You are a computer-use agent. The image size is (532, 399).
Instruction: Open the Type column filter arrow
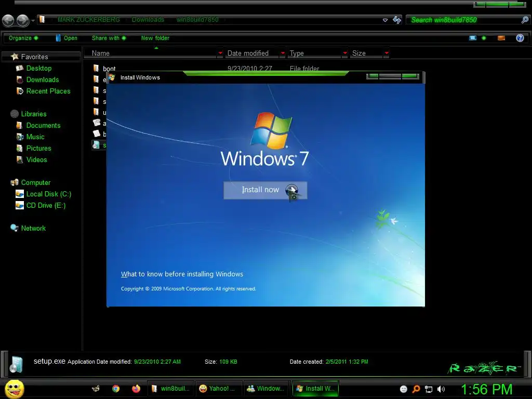[x=345, y=54]
